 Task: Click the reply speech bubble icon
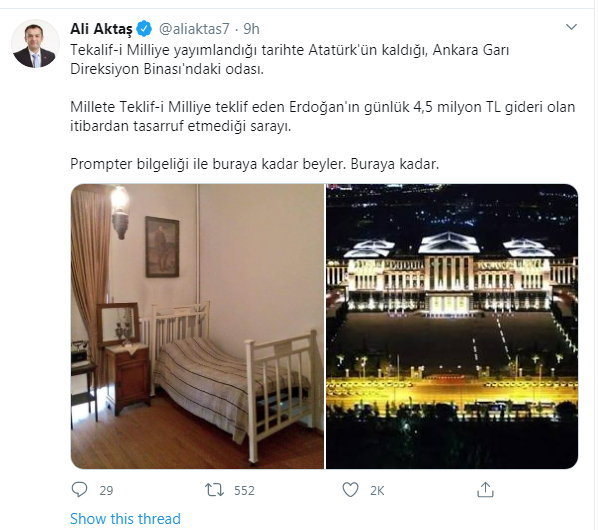79,490
